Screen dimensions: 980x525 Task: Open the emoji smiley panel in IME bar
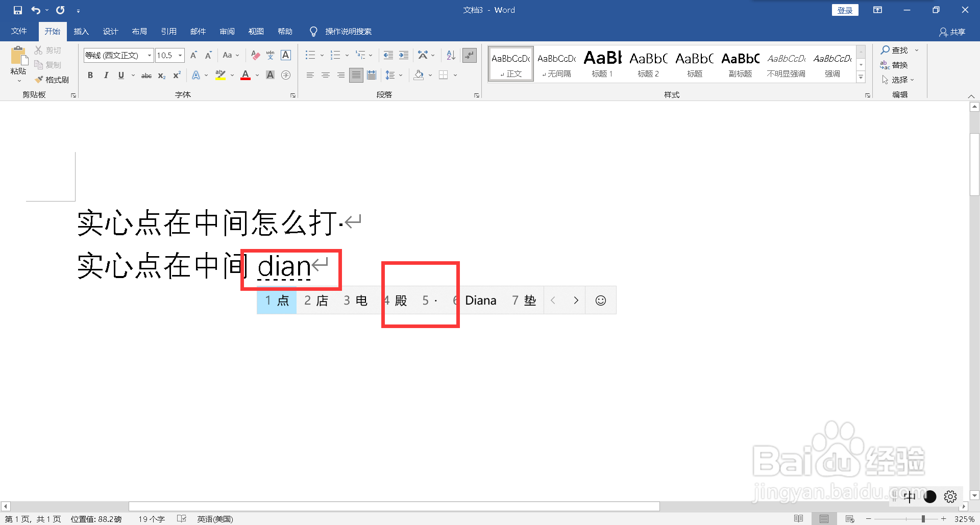[601, 301]
